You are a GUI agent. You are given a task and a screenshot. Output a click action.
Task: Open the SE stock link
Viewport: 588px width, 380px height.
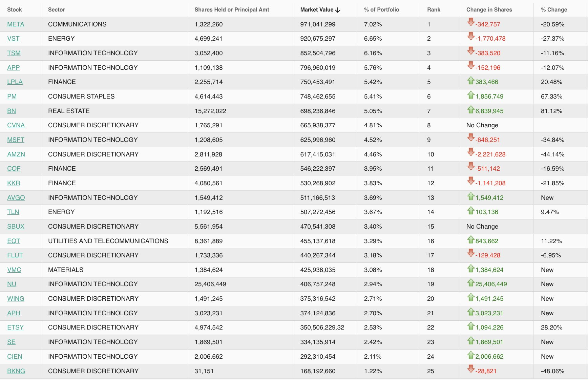coord(11,342)
